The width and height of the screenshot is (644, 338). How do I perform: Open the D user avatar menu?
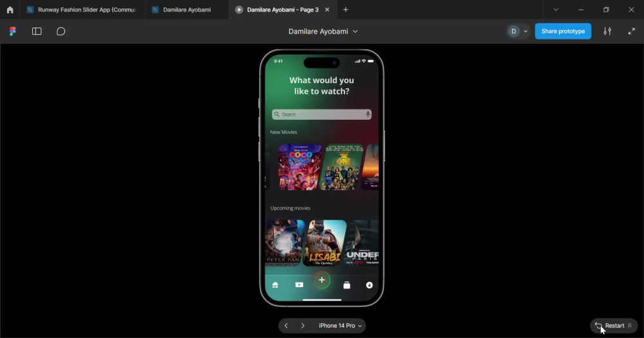[x=518, y=31]
